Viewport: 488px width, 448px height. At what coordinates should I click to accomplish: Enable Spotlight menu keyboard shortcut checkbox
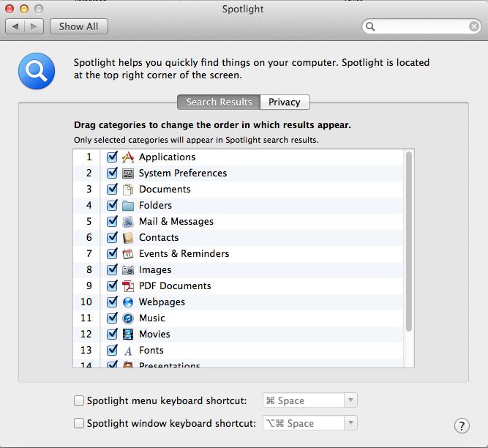(x=79, y=400)
